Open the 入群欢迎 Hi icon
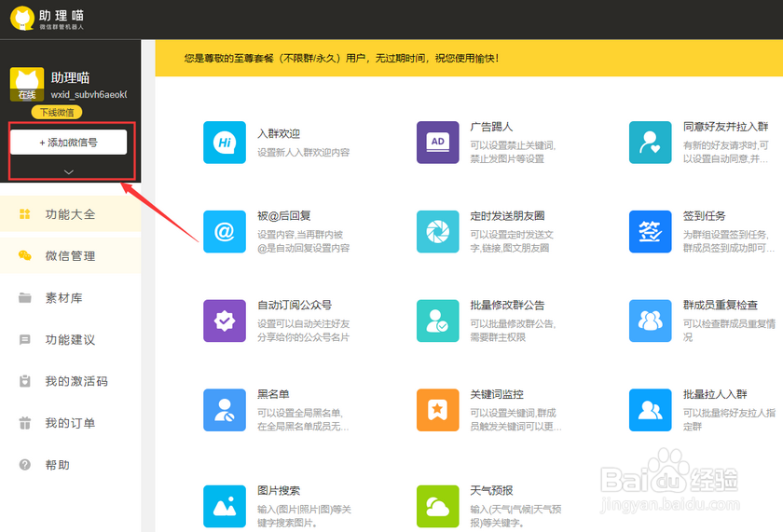The image size is (783, 532). tap(225, 143)
